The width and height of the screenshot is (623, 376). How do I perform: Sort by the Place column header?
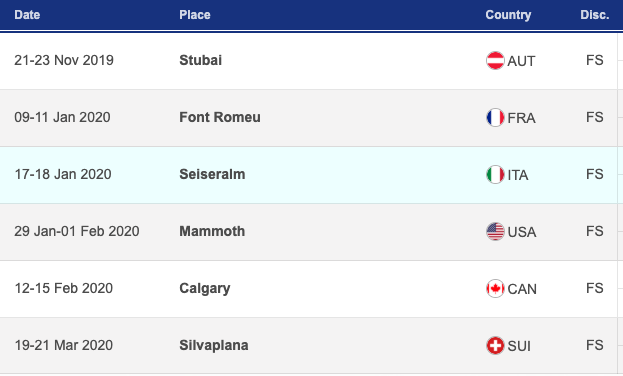coord(195,15)
